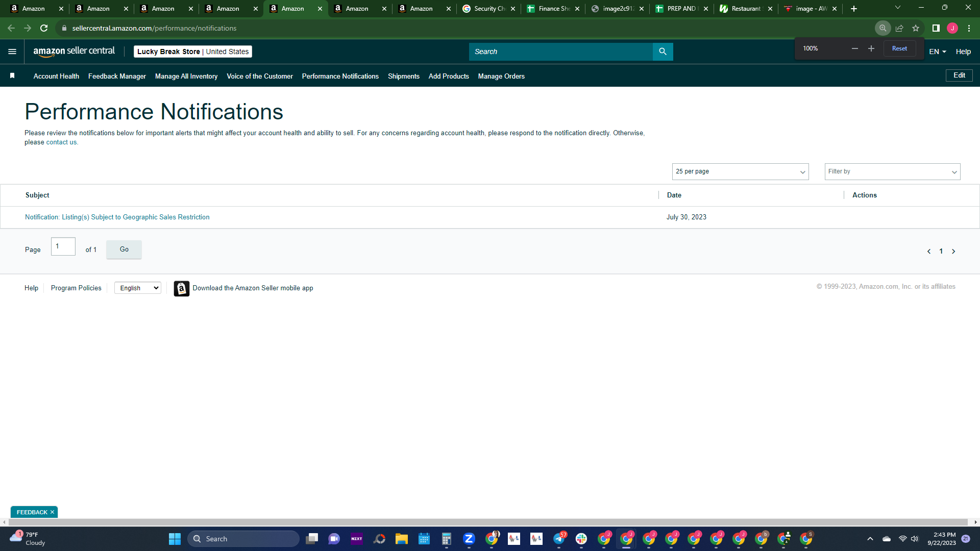Increase zoom with the plus button
Viewport: 980px width, 551px height.
tap(871, 48)
